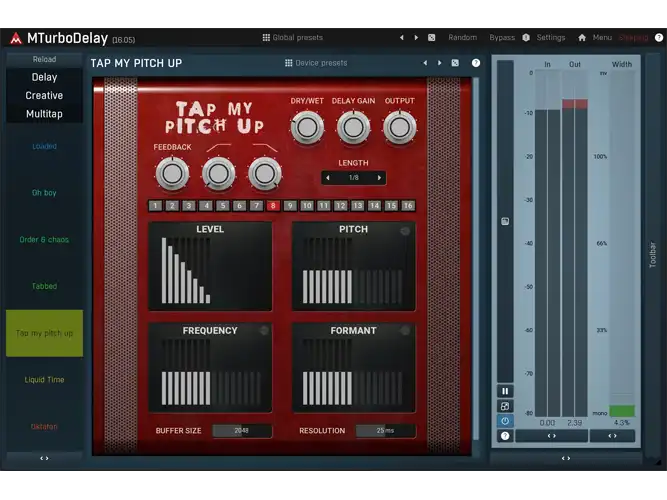This screenshot has width=667, height=500.
Task: Toggle meter power button
Action: pos(505,421)
